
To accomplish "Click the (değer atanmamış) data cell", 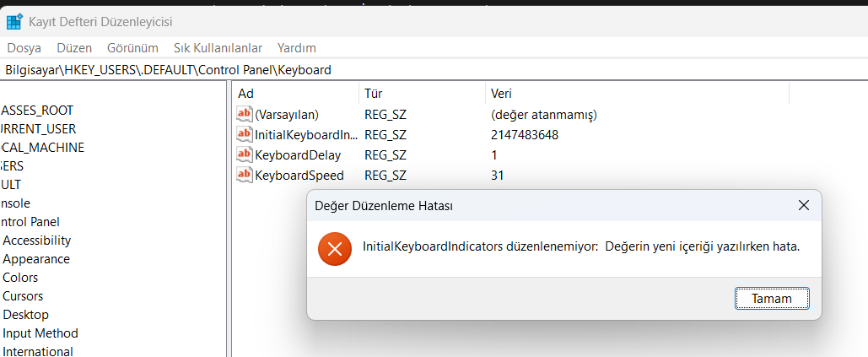I will 543,115.
